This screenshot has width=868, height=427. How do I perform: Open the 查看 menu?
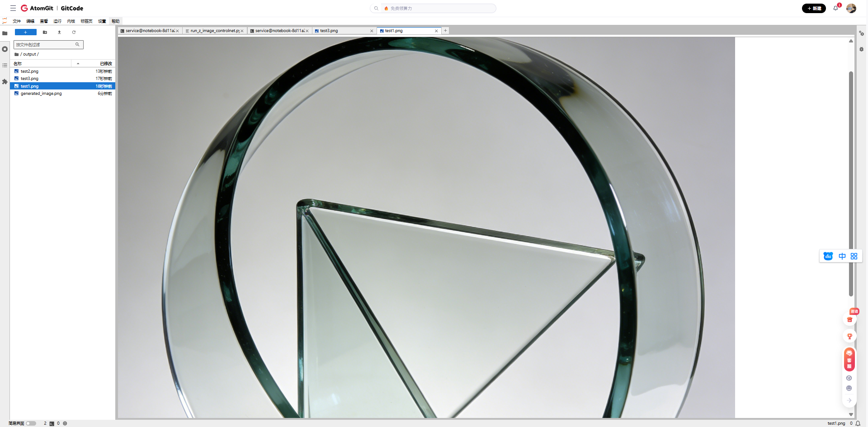pyautogui.click(x=44, y=21)
